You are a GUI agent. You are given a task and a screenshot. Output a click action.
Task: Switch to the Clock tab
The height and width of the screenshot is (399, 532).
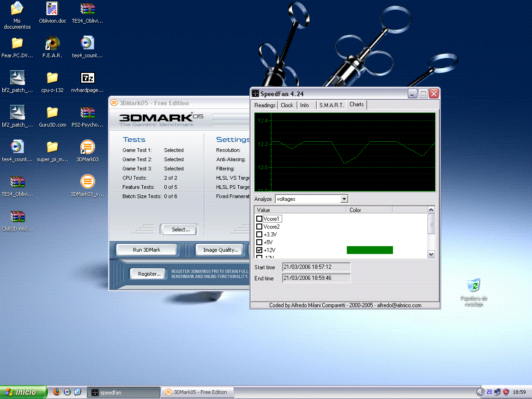click(287, 105)
